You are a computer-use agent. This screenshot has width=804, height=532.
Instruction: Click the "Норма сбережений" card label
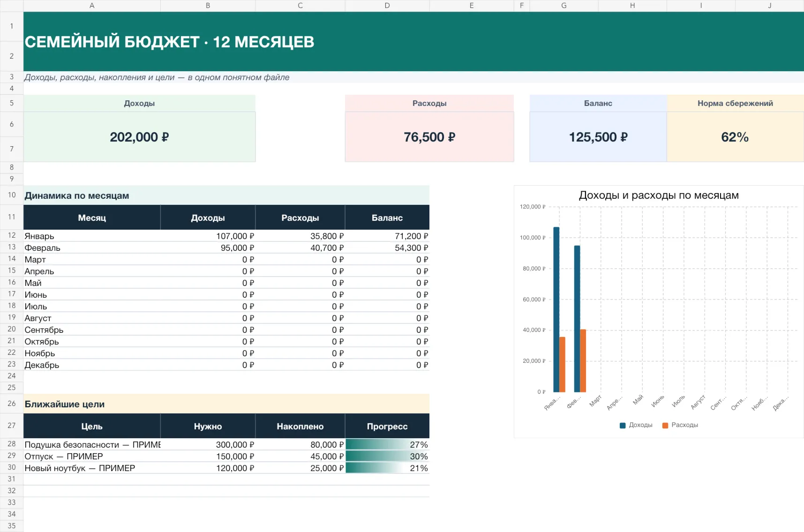pyautogui.click(x=735, y=103)
